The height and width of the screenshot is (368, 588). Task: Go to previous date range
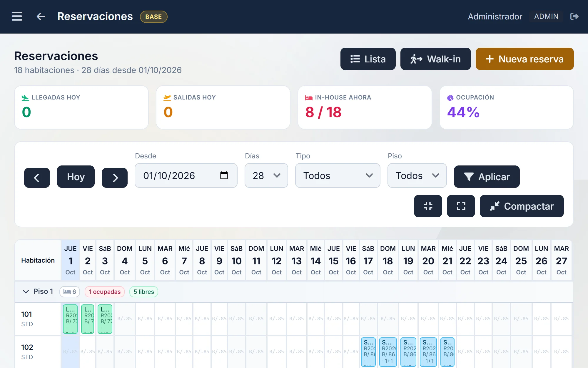click(37, 178)
